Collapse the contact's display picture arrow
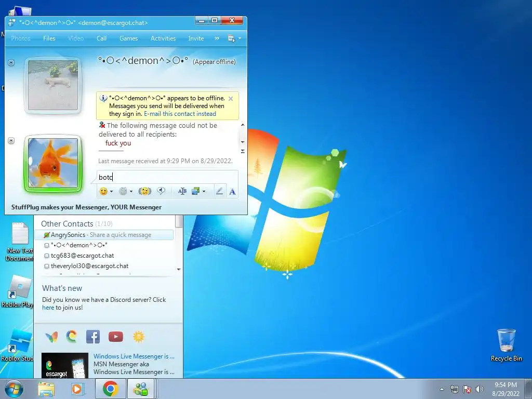The height and width of the screenshot is (399, 532). pos(11,63)
